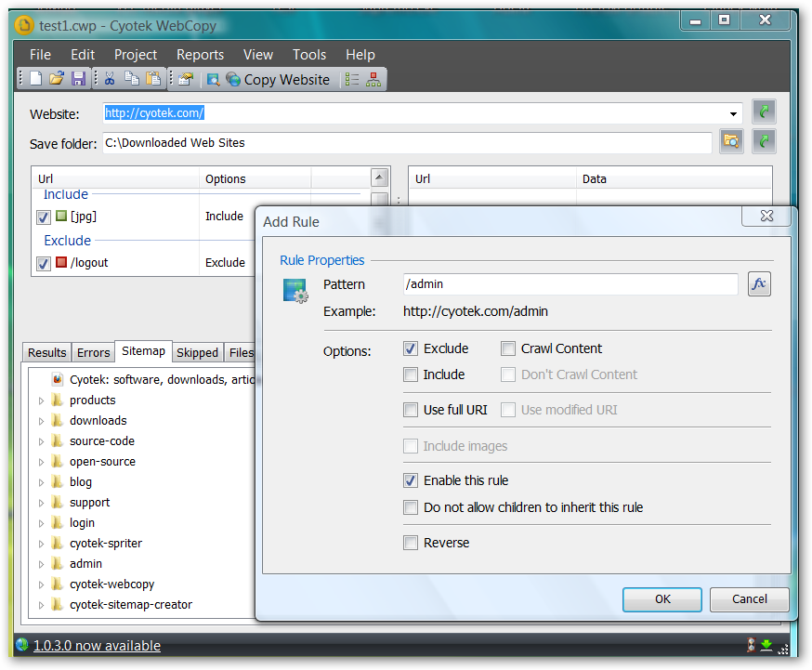Open the Reports menu
This screenshot has width=812, height=670.
coord(201,55)
